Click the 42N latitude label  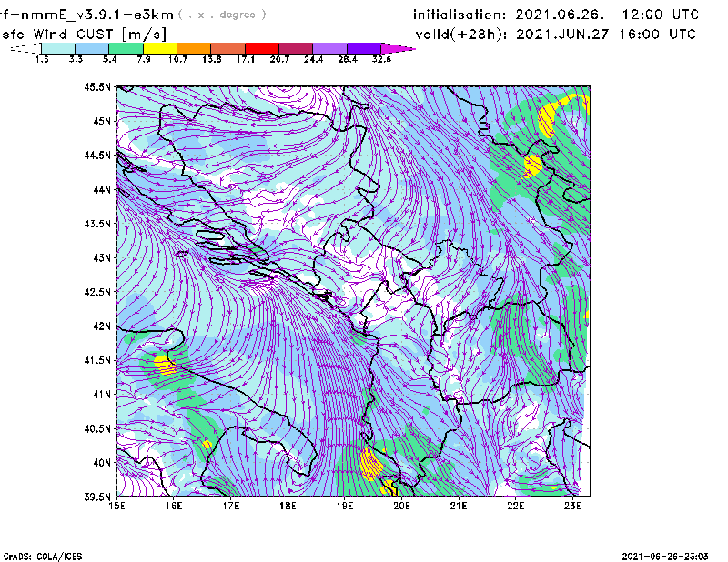click(x=102, y=326)
